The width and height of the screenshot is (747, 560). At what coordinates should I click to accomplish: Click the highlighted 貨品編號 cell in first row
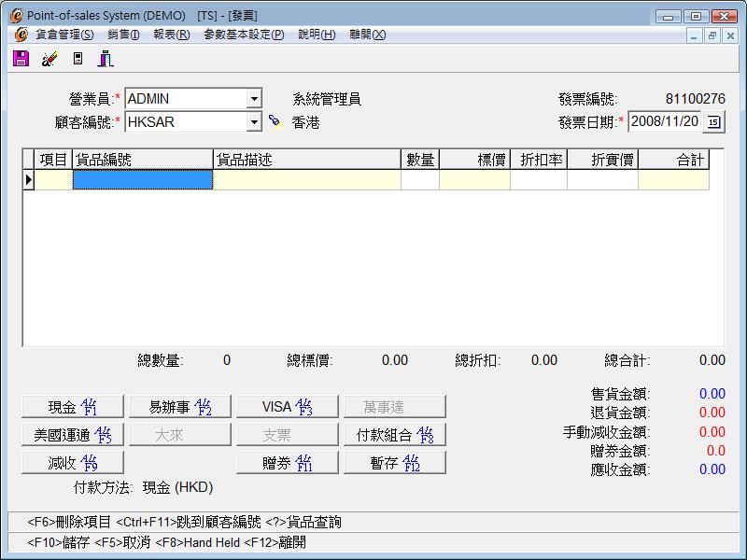143,180
